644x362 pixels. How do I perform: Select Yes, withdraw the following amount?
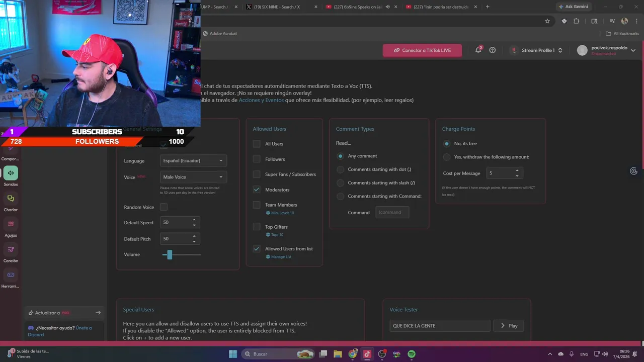(447, 157)
